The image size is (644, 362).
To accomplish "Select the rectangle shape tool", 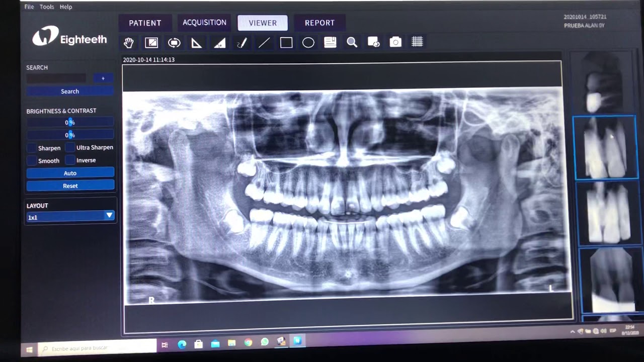I will pos(286,43).
